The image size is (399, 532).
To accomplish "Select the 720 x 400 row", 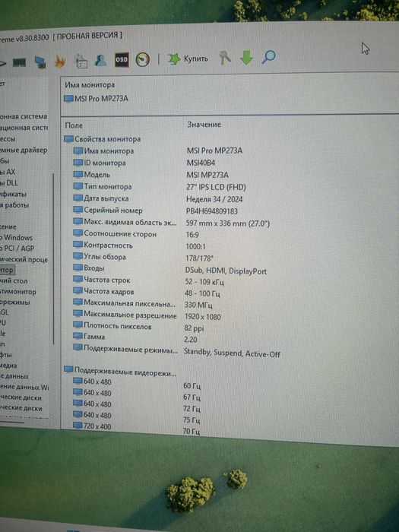I will pos(136,429).
